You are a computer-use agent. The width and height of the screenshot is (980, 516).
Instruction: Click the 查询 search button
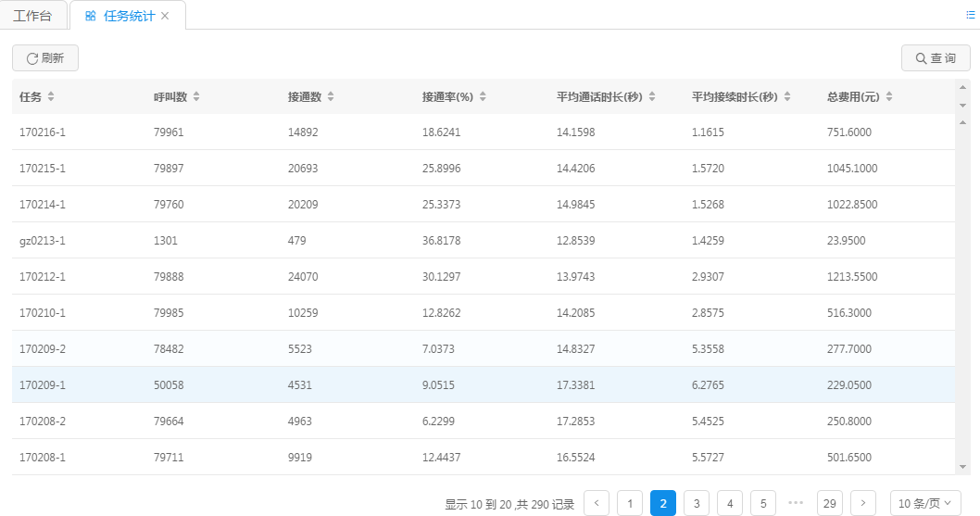[936, 58]
